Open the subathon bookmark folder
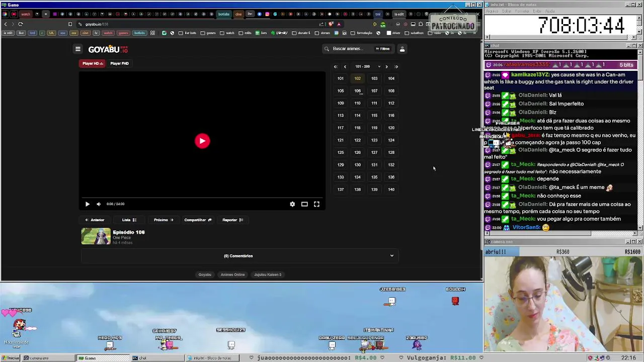The width and height of the screenshot is (644, 362). click(x=414, y=33)
